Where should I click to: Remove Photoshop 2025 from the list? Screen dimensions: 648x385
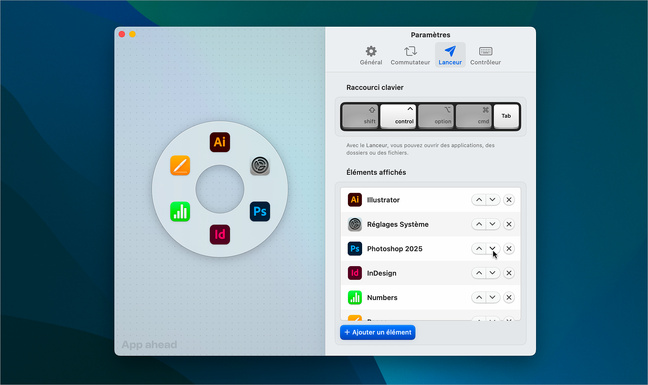click(509, 249)
